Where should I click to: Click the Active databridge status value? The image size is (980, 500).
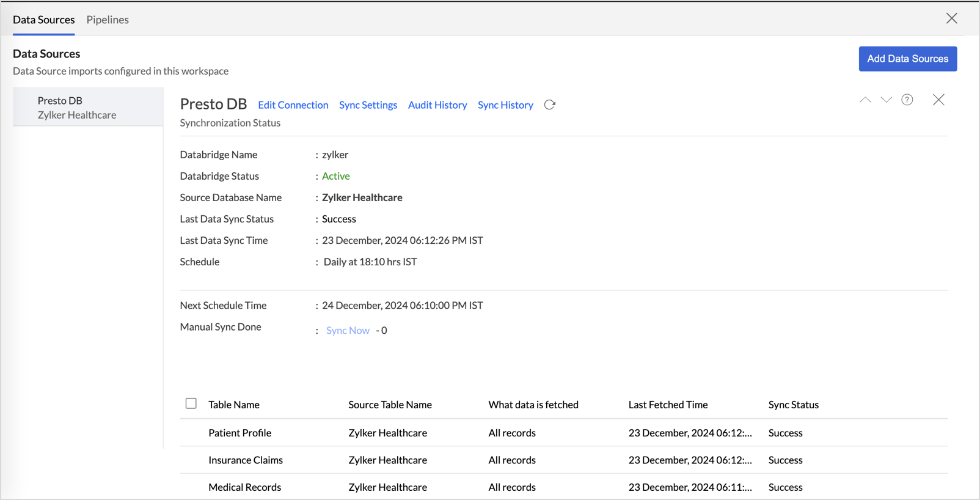(336, 176)
